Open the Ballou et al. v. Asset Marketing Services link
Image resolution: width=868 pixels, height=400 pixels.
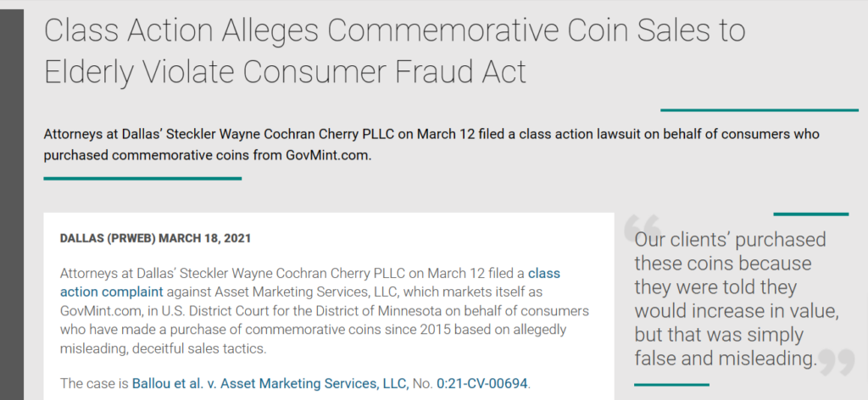[x=270, y=383]
